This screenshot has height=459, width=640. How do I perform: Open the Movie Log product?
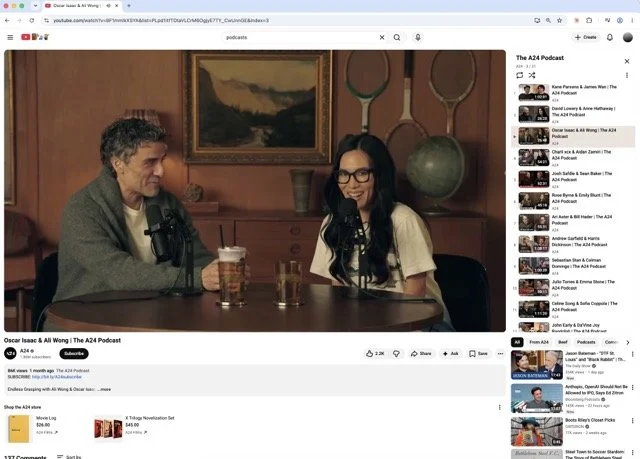coord(33,428)
